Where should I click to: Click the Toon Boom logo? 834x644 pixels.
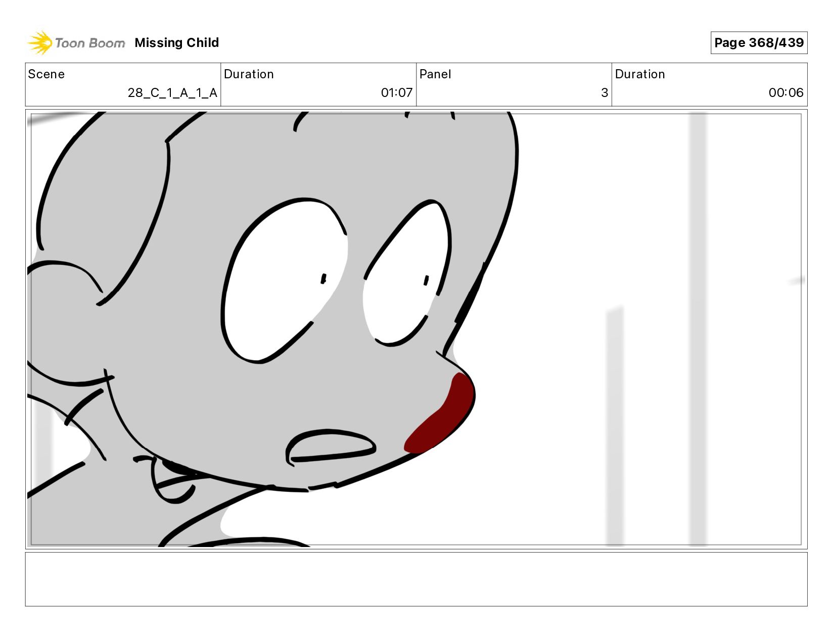pos(76,43)
